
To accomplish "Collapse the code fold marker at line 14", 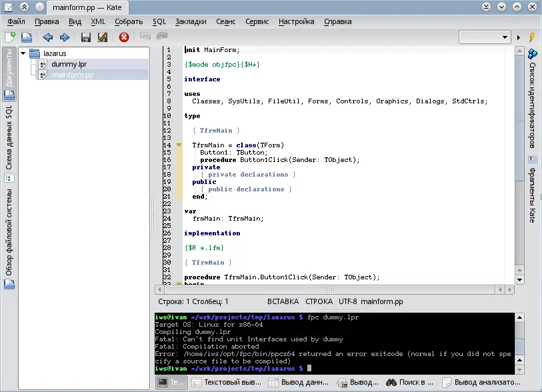I will 179,145.
